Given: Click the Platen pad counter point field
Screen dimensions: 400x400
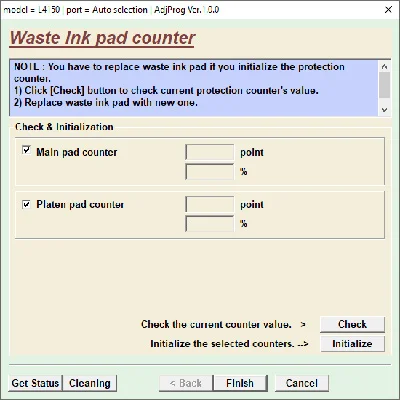Looking at the screenshot, I should 210,204.
